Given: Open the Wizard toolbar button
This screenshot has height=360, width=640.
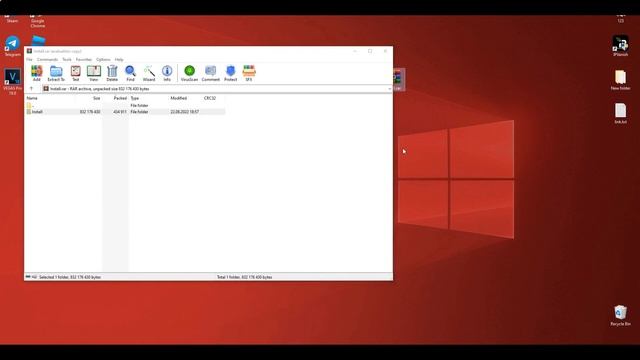Looking at the screenshot, I should (x=149, y=73).
